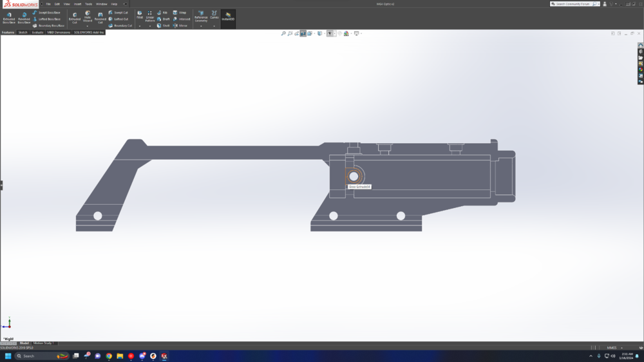Switch to the Sketch tab
The width and height of the screenshot is (644, 362).
pos(23,32)
